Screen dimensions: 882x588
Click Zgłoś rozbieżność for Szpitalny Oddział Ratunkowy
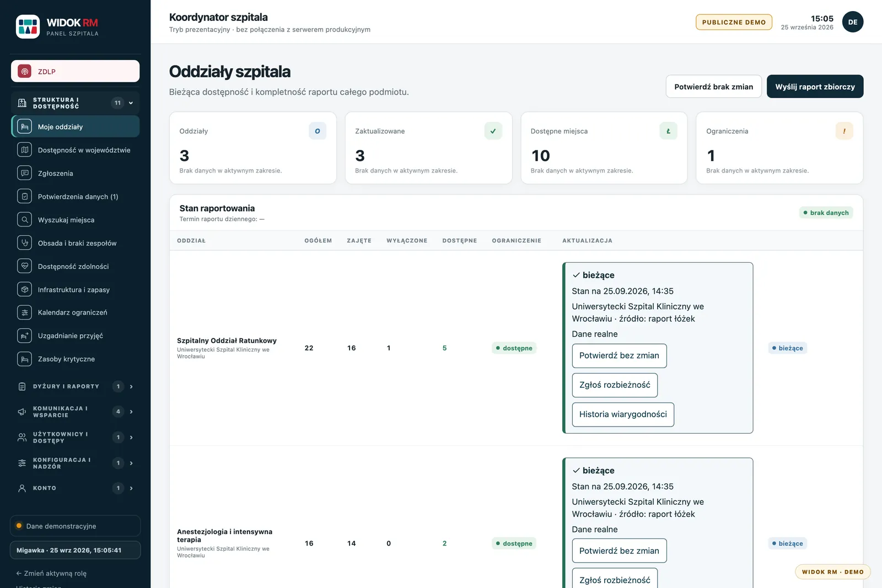coord(615,385)
